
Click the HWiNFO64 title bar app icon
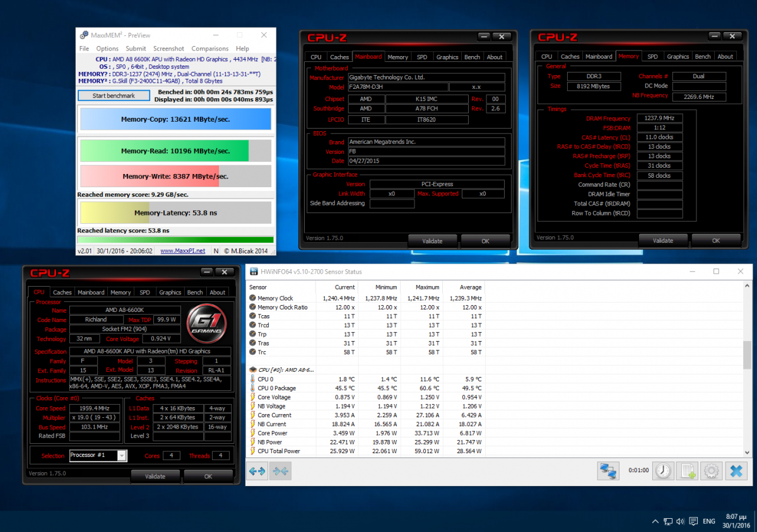tap(254, 272)
